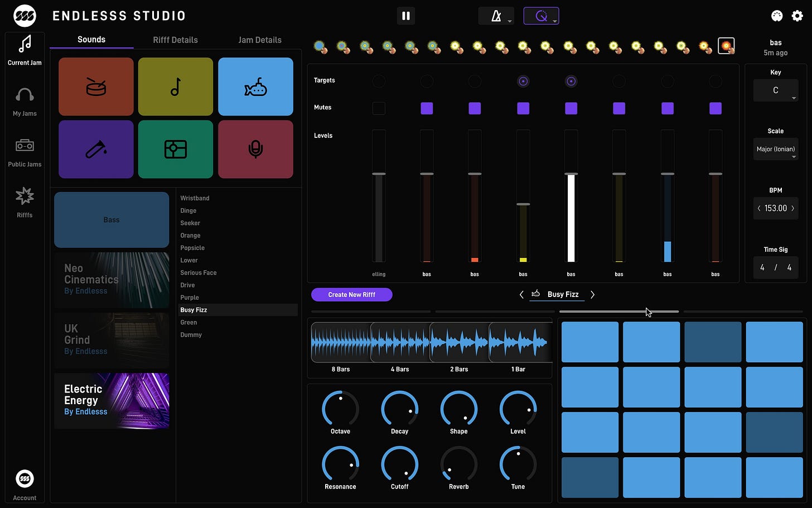
Task: Click the Endlesss logo at top left
Action: [x=25, y=16]
